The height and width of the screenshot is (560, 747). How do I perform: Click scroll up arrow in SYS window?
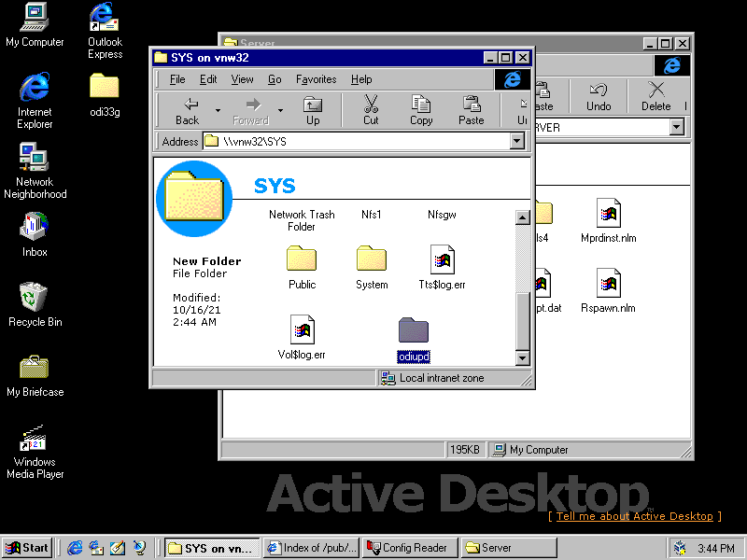pos(523,217)
